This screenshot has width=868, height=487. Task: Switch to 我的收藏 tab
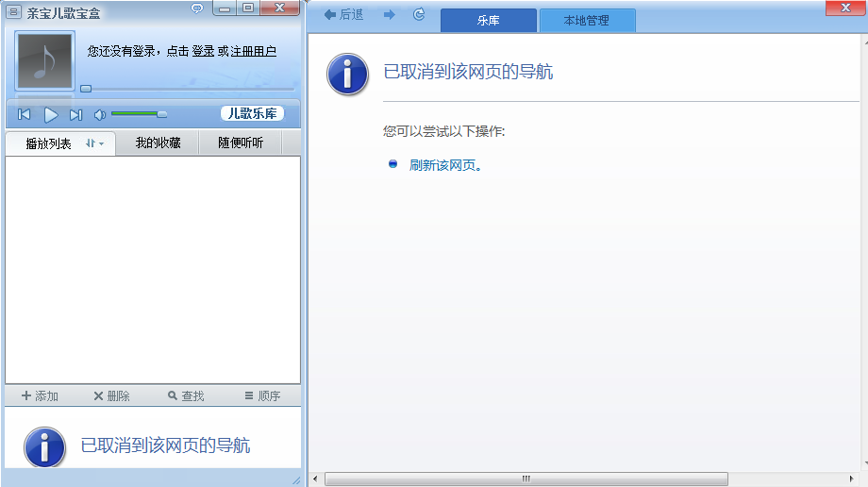pos(158,143)
